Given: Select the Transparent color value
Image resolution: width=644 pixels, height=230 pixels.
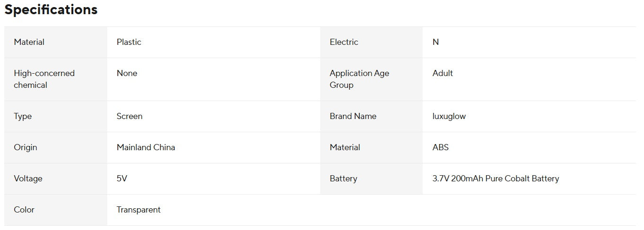Looking at the screenshot, I should coord(139,210).
